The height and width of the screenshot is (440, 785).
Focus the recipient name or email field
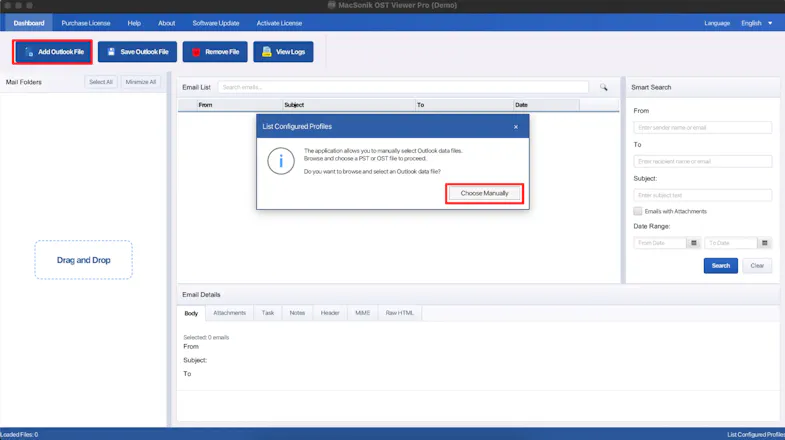[702, 162]
